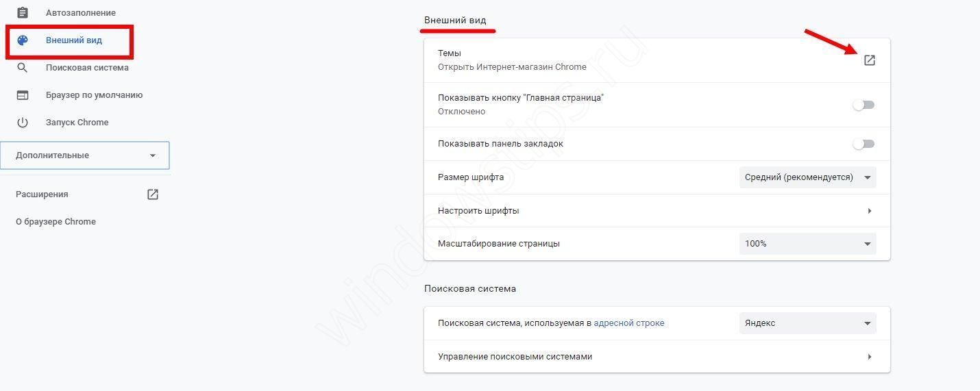Open О браузере Chrome page
The image size is (980, 391).
coord(56,222)
